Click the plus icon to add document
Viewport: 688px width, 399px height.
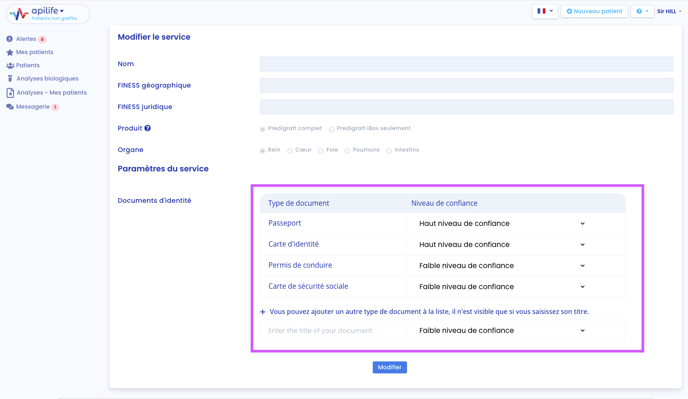pyautogui.click(x=262, y=312)
